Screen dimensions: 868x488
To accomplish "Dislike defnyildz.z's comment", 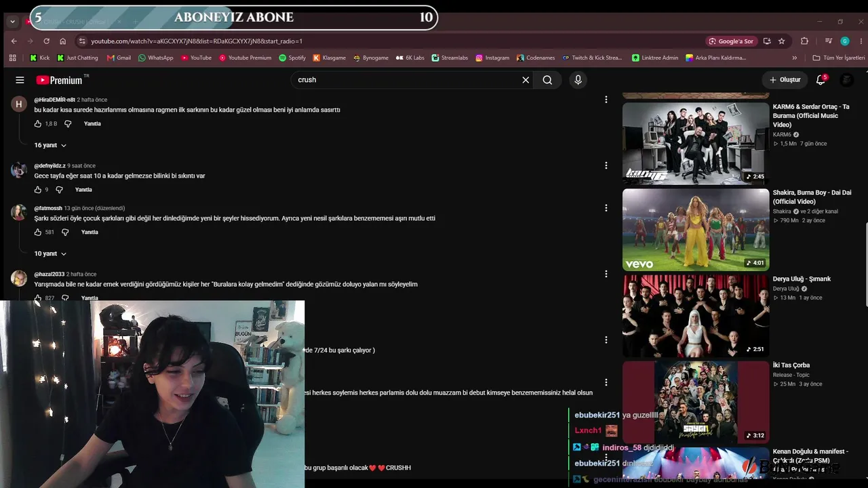I will coord(59,190).
